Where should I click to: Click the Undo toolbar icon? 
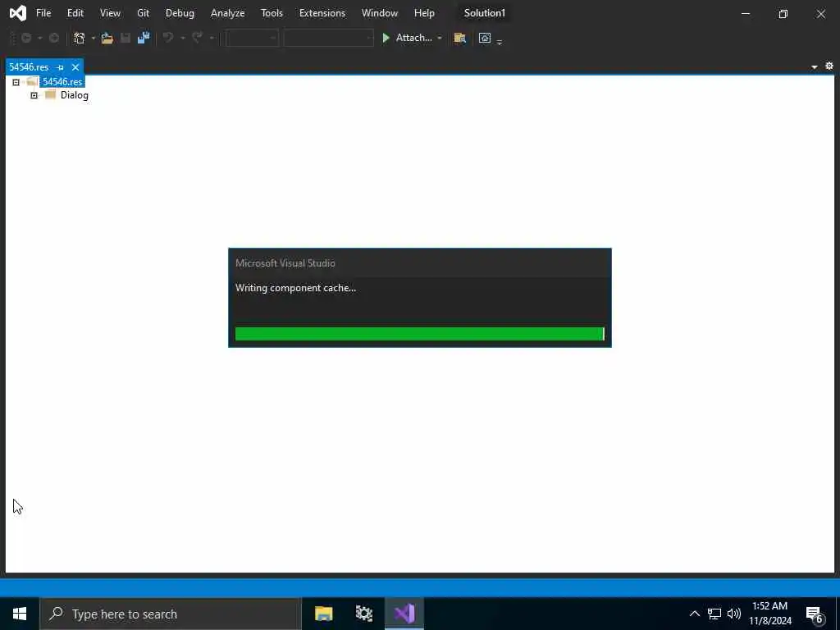point(168,38)
